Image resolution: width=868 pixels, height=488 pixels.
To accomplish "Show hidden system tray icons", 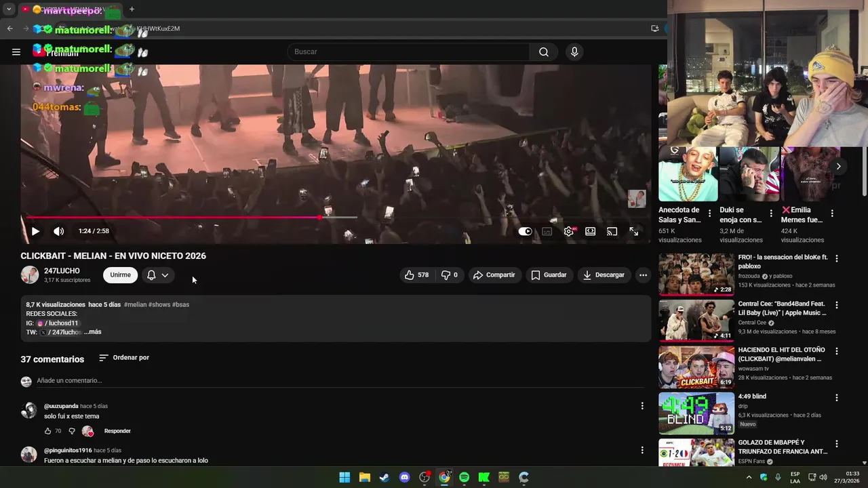I will coord(749,477).
